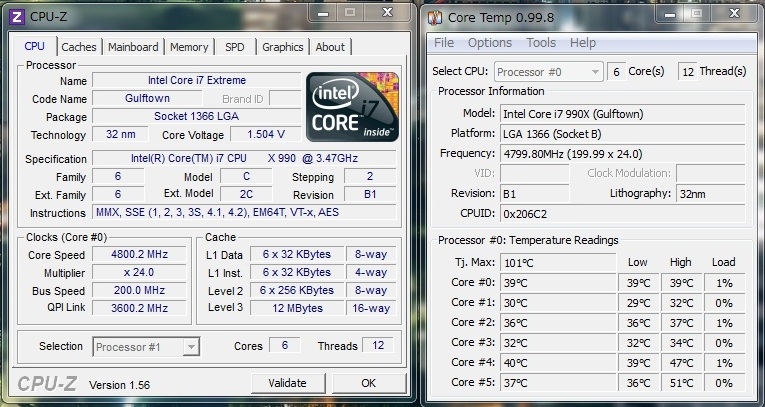Click the Core Voltage value 1.504 V

265,134
